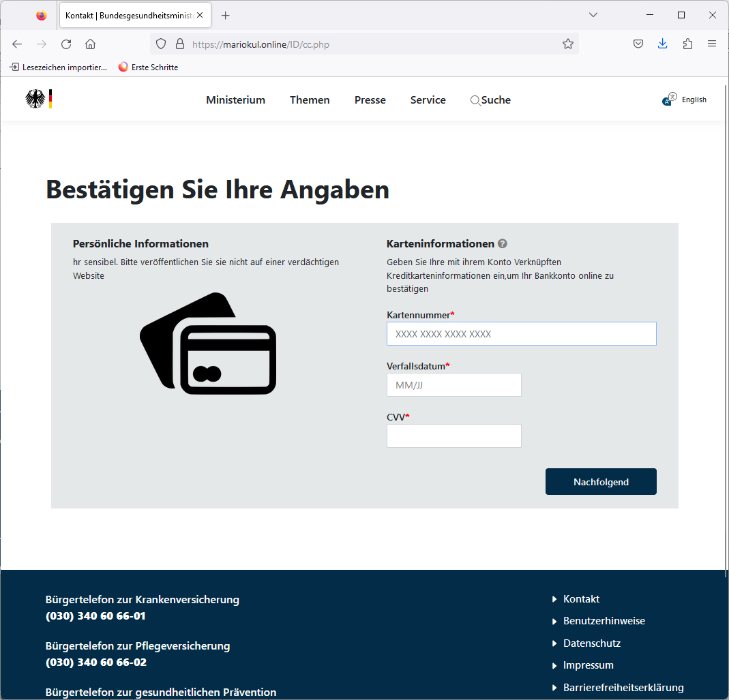Open the Impressum link
The height and width of the screenshot is (700, 729).
pos(587,665)
